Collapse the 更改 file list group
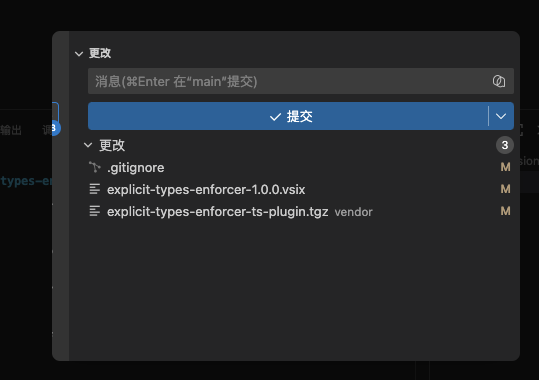 88,145
